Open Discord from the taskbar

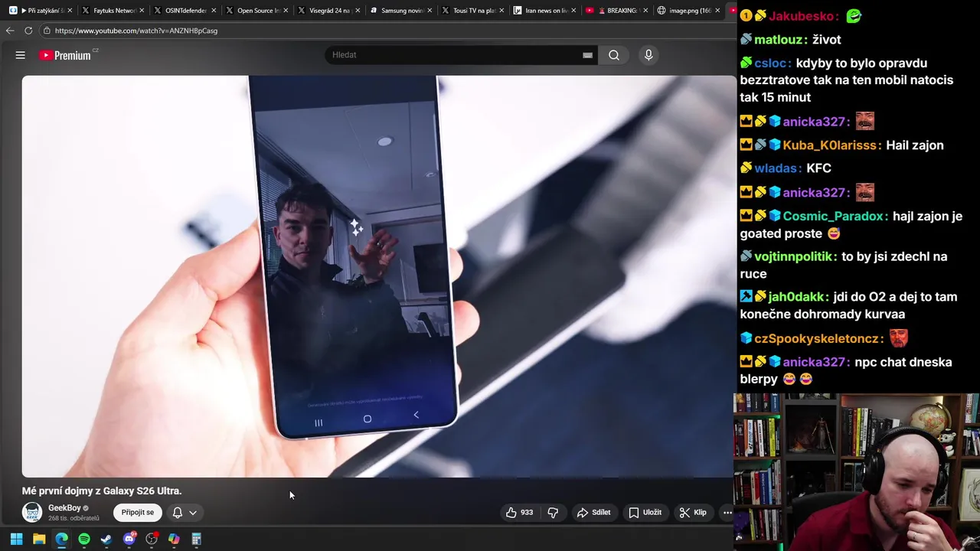pyautogui.click(x=129, y=539)
